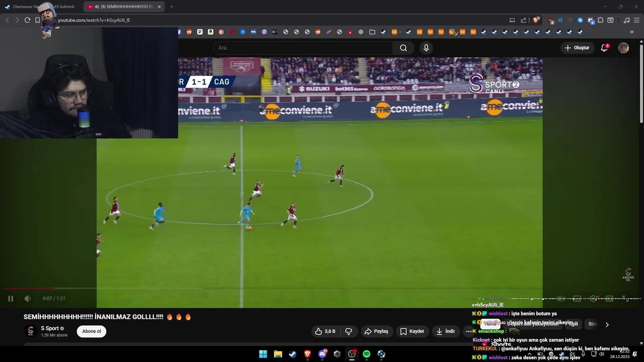Open the browser extensions puzzle icon

click(600, 20)
